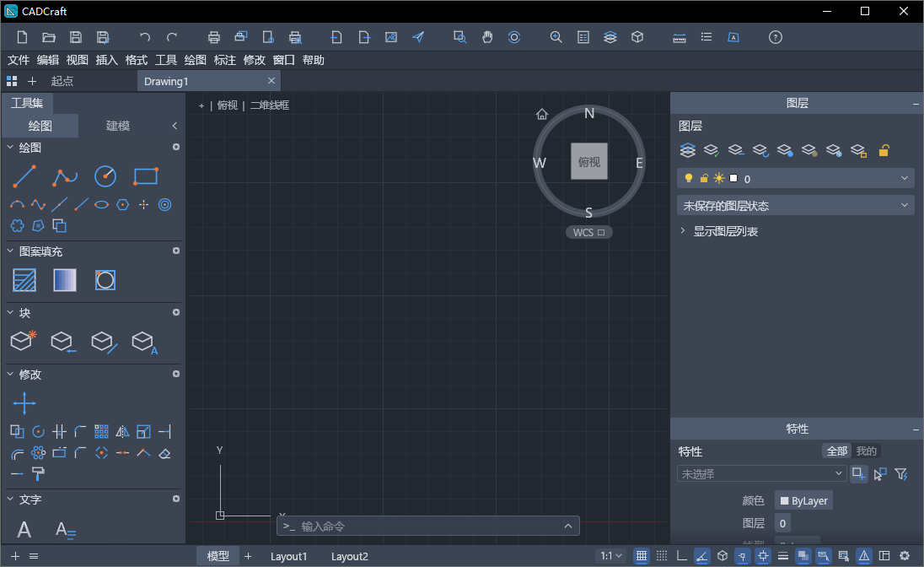Click the Undo toolbar icon

pyautogui.click(x=144, y=37)
